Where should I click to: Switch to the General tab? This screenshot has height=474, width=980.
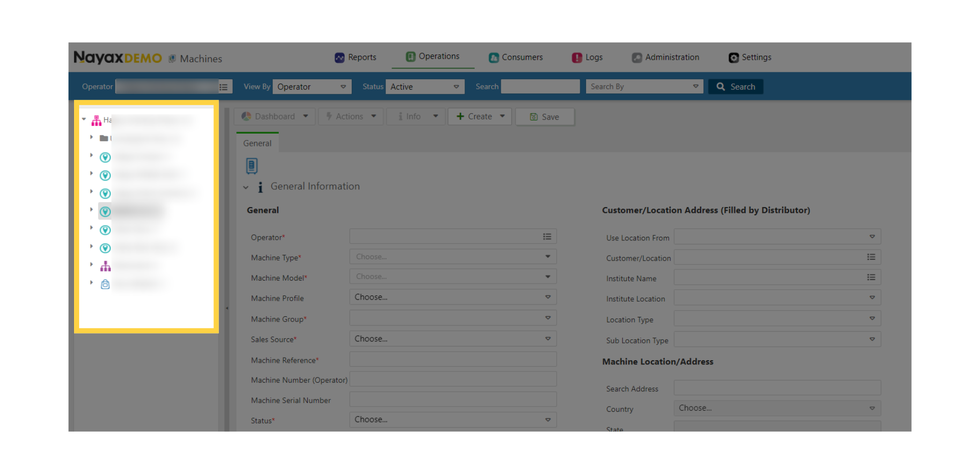(257, 143)
